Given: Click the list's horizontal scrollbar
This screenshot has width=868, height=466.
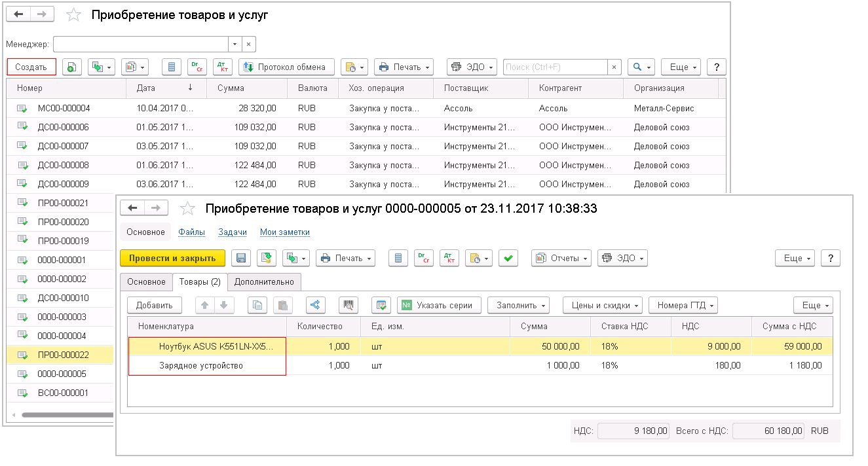Looking at the screenshot, I should [67, 415].
